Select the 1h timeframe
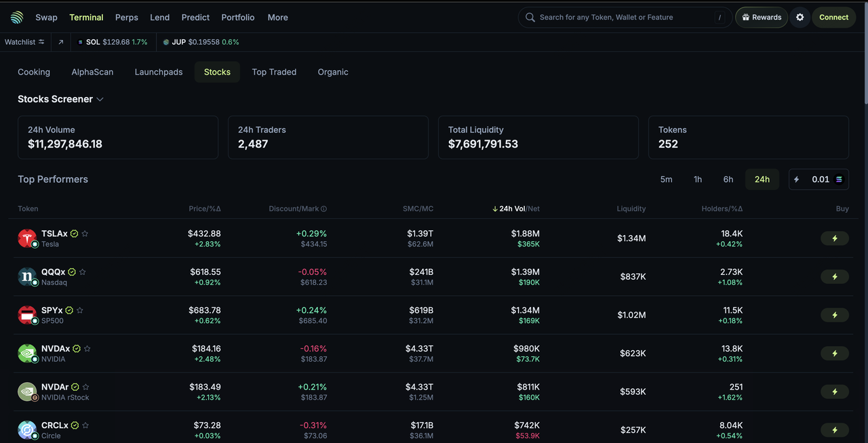868x443 pixels. pos(697,179)
